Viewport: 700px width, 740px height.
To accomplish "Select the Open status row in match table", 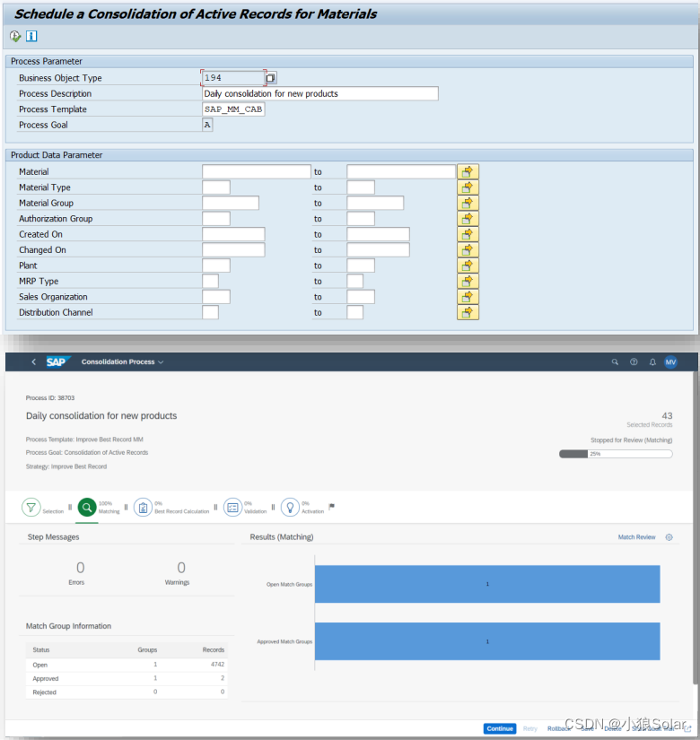I will 127,665.
